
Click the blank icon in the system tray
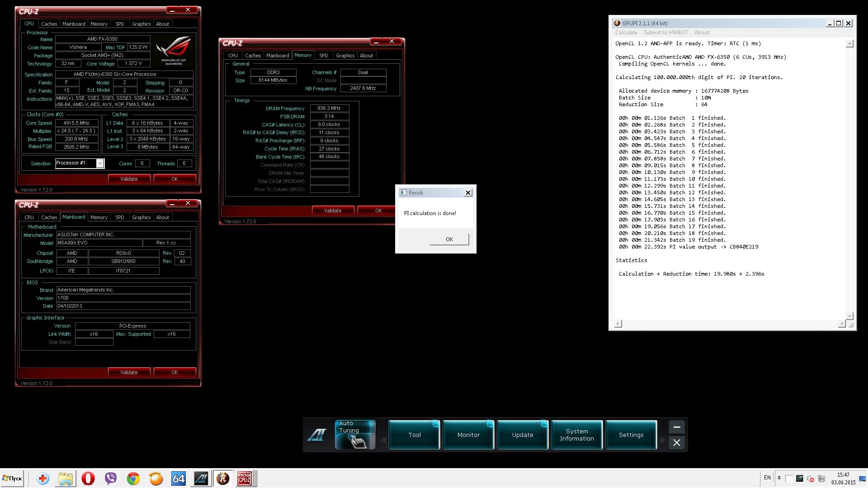pyautogui.click(x=789, y=478)
